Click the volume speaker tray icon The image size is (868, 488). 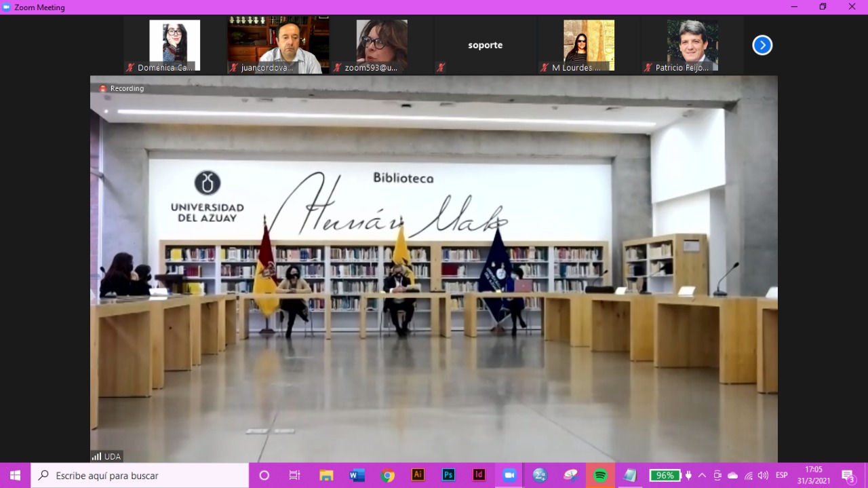pos(763,475)
